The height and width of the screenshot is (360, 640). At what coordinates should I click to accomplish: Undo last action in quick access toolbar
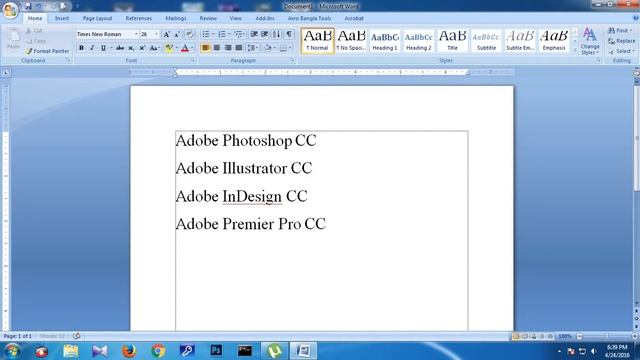39,6
